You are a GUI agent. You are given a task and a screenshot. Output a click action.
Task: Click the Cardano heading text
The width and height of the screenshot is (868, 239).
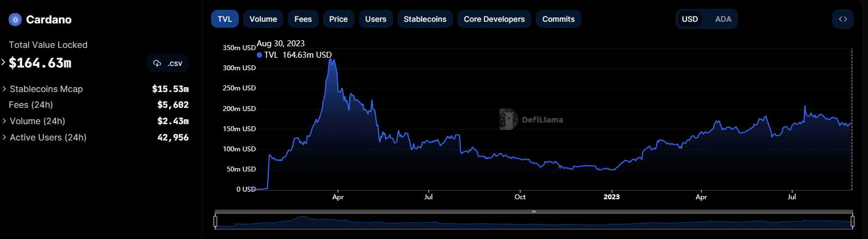point(49,20)
